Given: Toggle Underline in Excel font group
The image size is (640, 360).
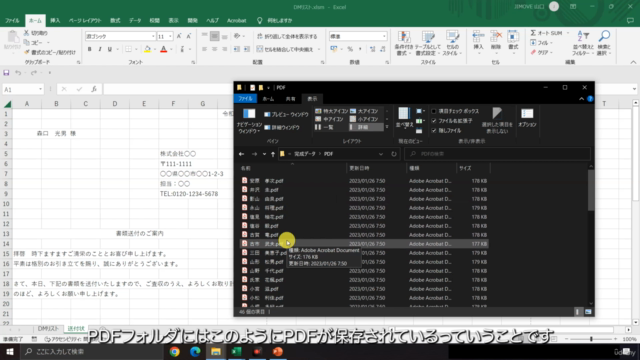Looking at the screenshot, I should 110,49.
